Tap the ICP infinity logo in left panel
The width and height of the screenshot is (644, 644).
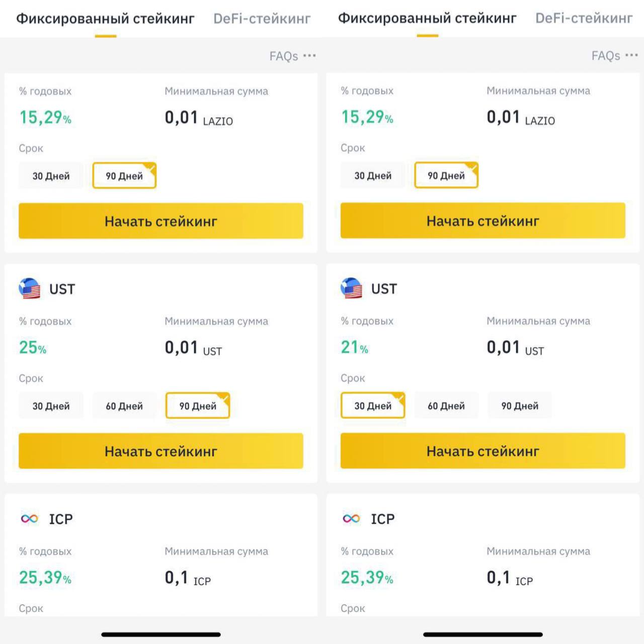pos(30,519)
